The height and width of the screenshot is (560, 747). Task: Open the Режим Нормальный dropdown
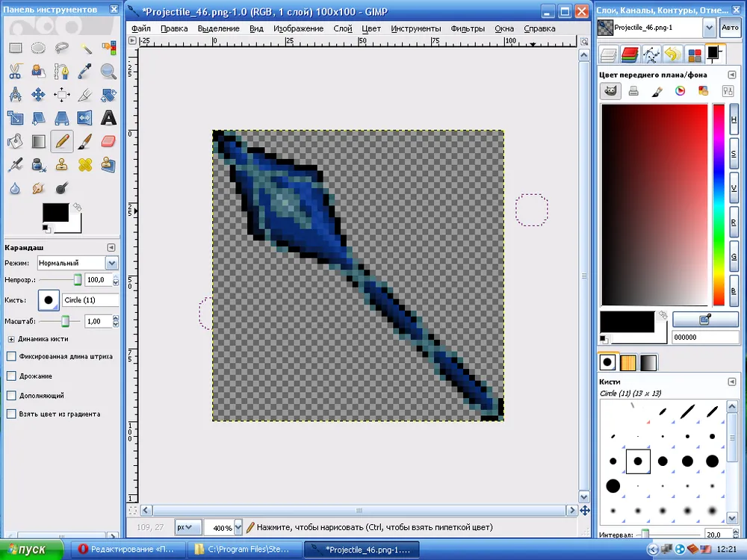(x=111, y=263)
